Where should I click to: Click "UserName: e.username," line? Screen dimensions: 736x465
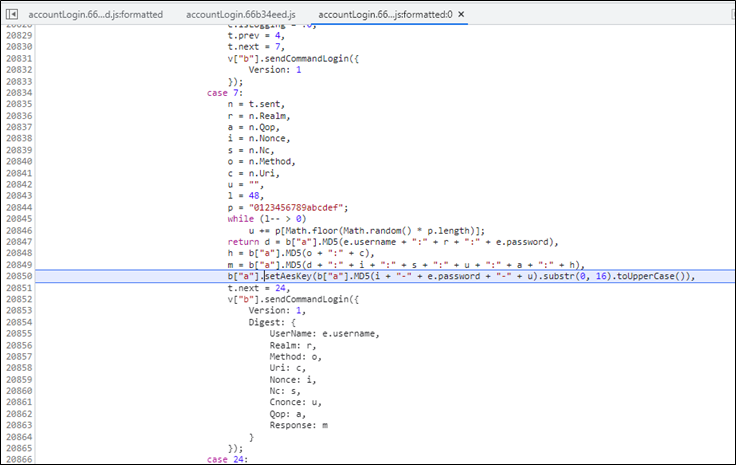[324, 334]
